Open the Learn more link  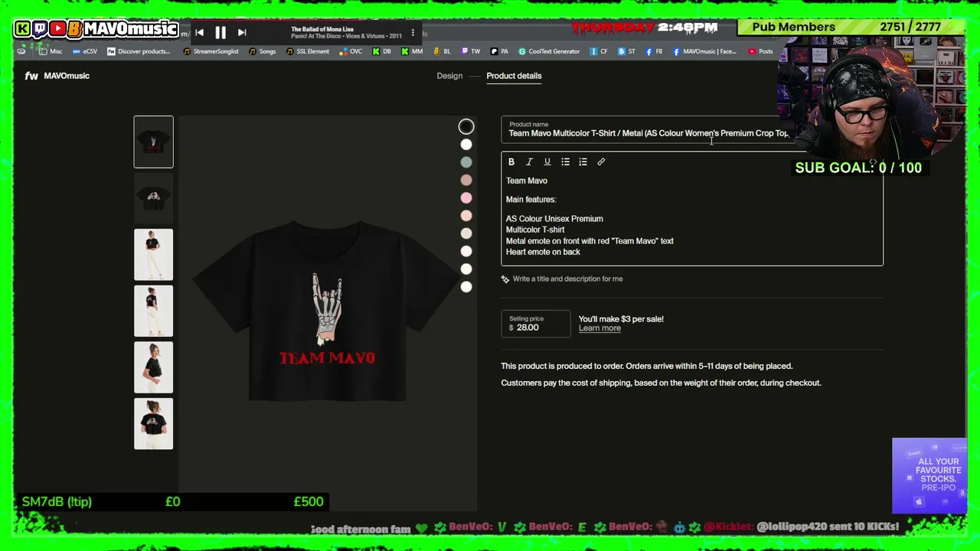pos(599,328)
